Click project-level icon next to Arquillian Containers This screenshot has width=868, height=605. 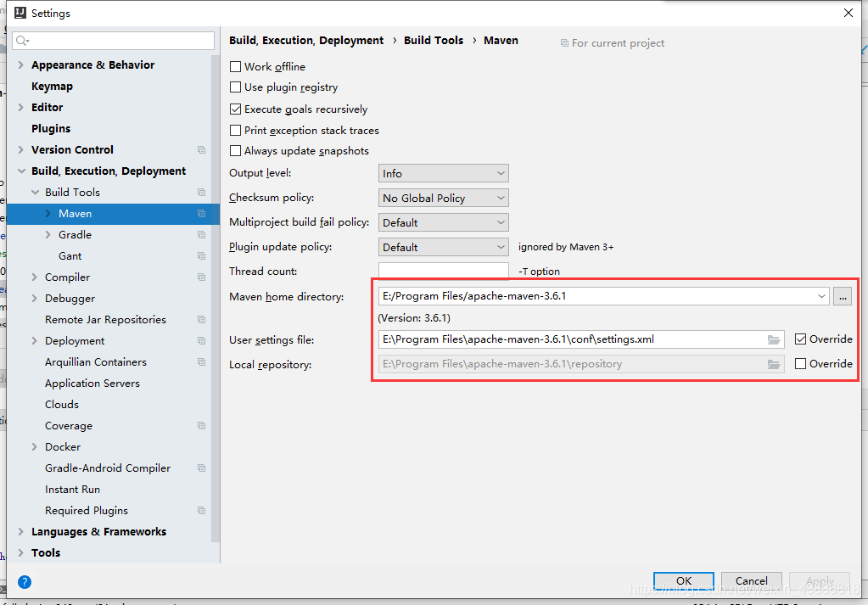click(x=201, y=362)
